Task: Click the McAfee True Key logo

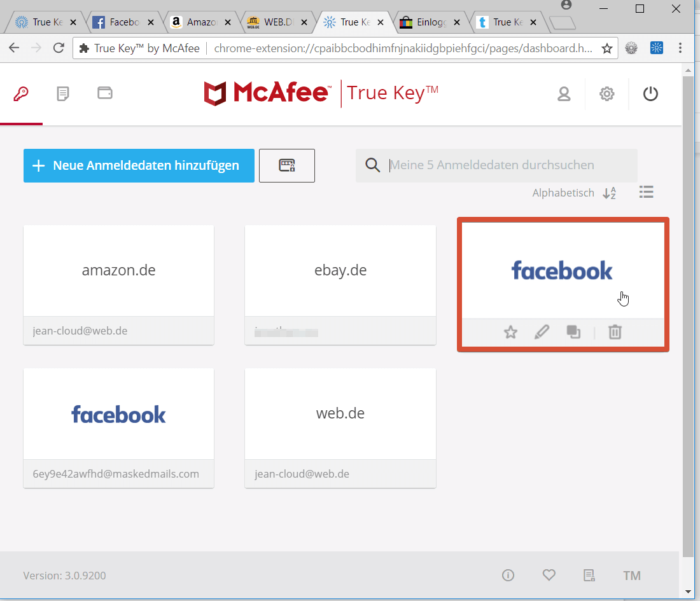Action: (x=321, y=93)
